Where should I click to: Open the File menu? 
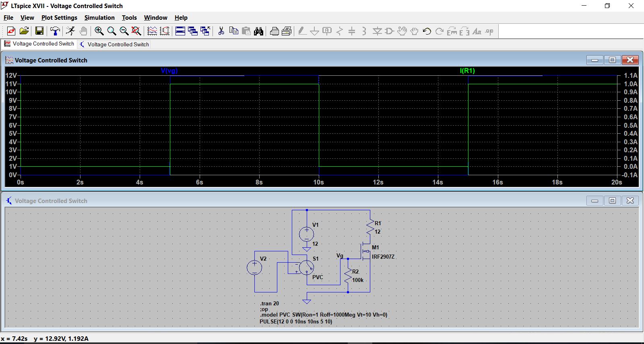click(x=8, y=18)
